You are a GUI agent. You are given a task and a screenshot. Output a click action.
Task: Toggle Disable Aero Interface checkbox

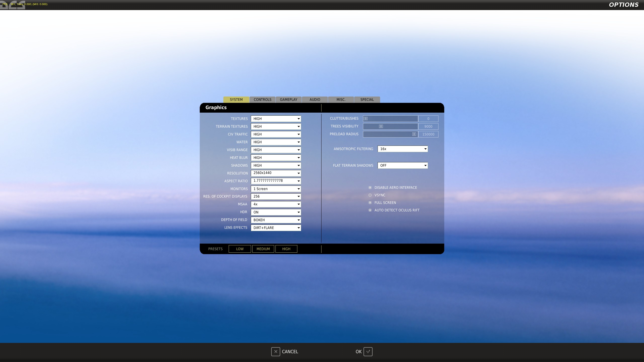click(x=370, y=188)
